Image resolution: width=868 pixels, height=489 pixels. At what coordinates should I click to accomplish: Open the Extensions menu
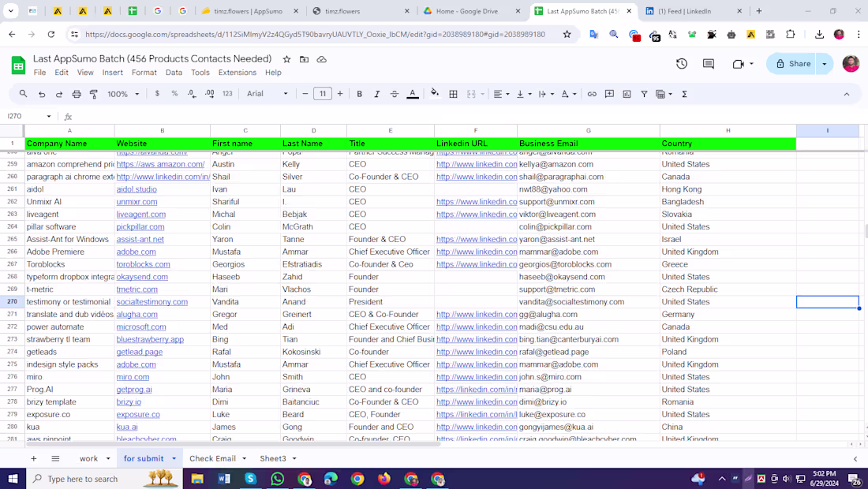238,73
